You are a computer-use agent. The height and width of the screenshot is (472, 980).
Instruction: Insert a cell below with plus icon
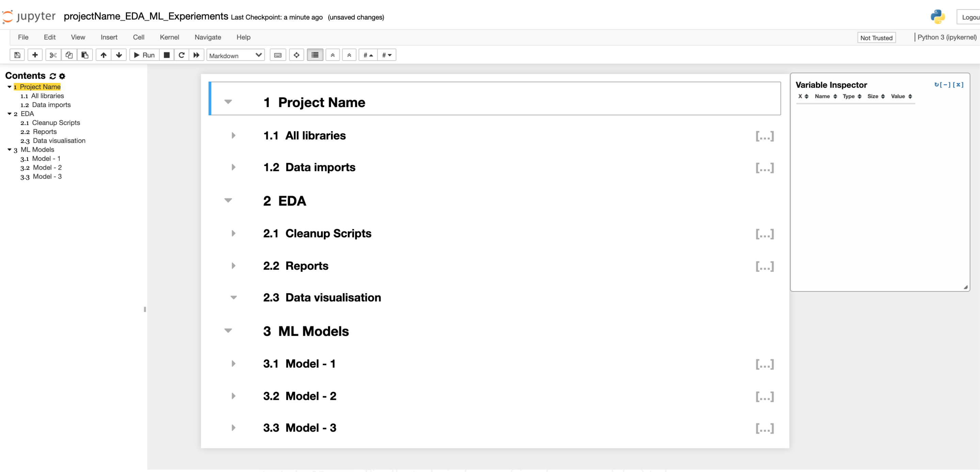[35, 55]
